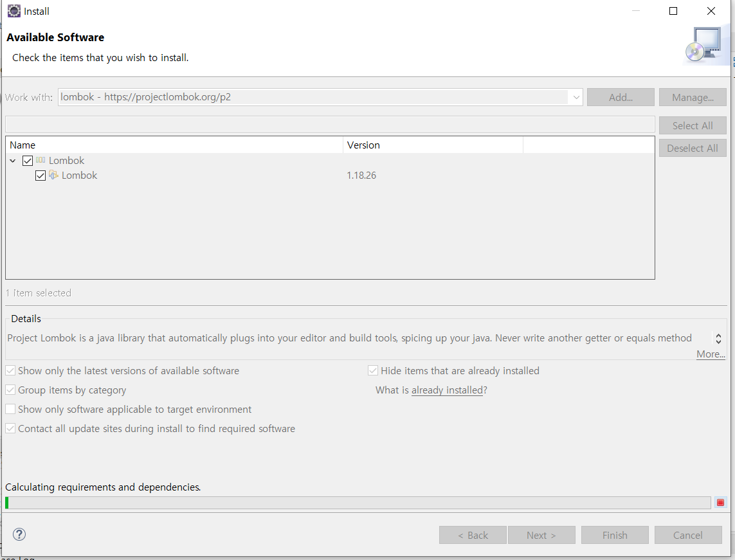735x560 pixels.
Task: Click the Lombok feature plugin icon
Action: 53,175
